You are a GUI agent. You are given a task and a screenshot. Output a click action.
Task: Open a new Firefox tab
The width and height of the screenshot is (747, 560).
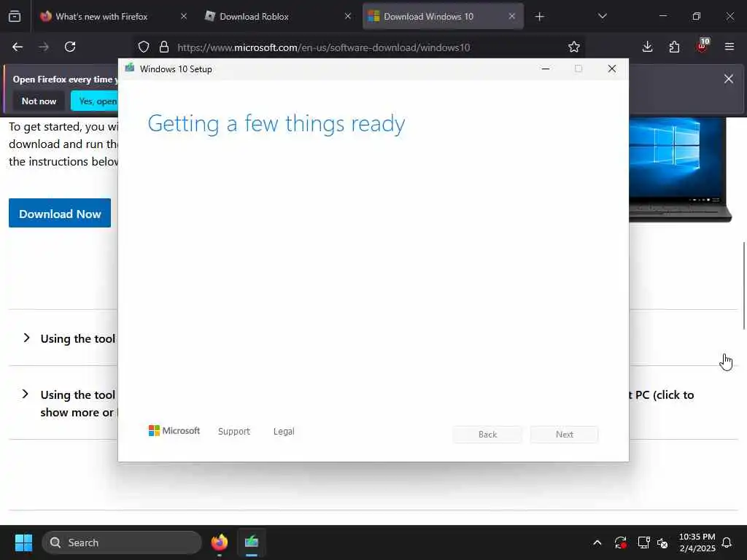click(x=539, y=17)
